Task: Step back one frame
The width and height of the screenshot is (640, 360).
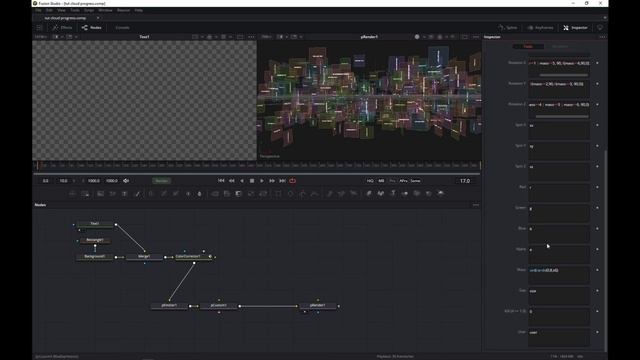Action: [231, 181]
